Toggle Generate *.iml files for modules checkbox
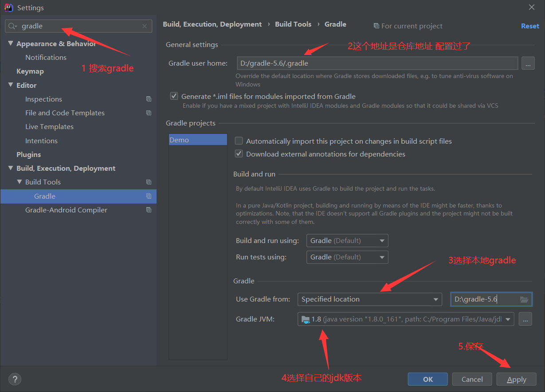The width and height of the screenshot is (545, 392). click(174, 96)
